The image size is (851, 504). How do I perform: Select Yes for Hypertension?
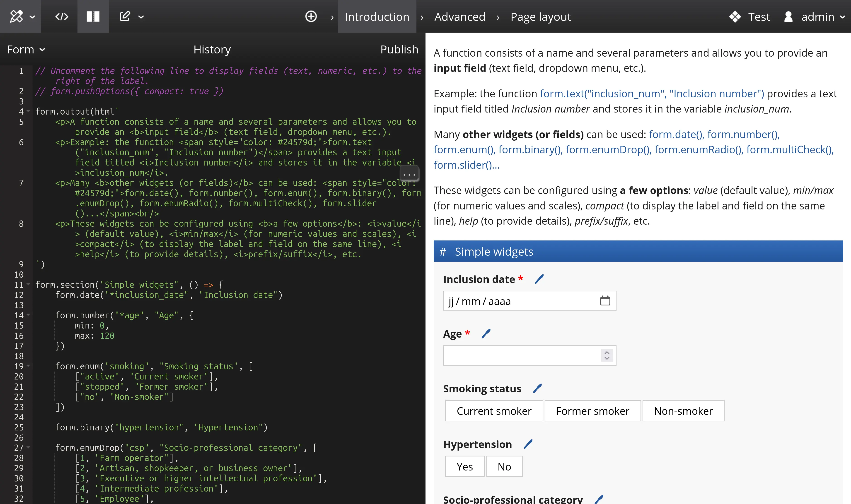tap(464, 467)
